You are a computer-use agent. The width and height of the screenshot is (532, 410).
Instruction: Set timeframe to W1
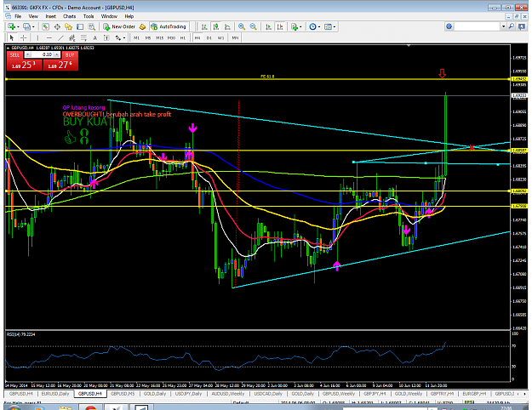220,37
